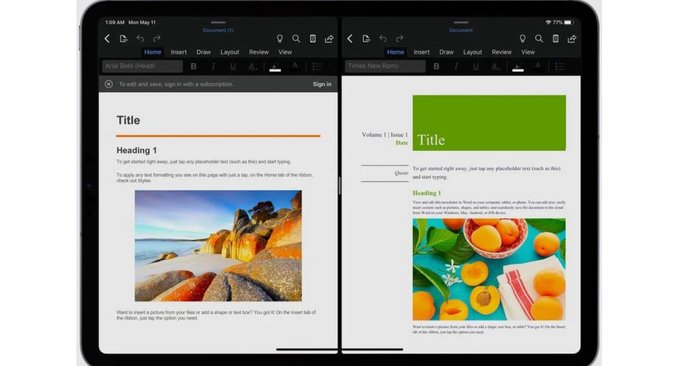Undo the last action in right window
The height and width of the screenshot is (366, 700).
pyautogui.click(x=383, y=39)
